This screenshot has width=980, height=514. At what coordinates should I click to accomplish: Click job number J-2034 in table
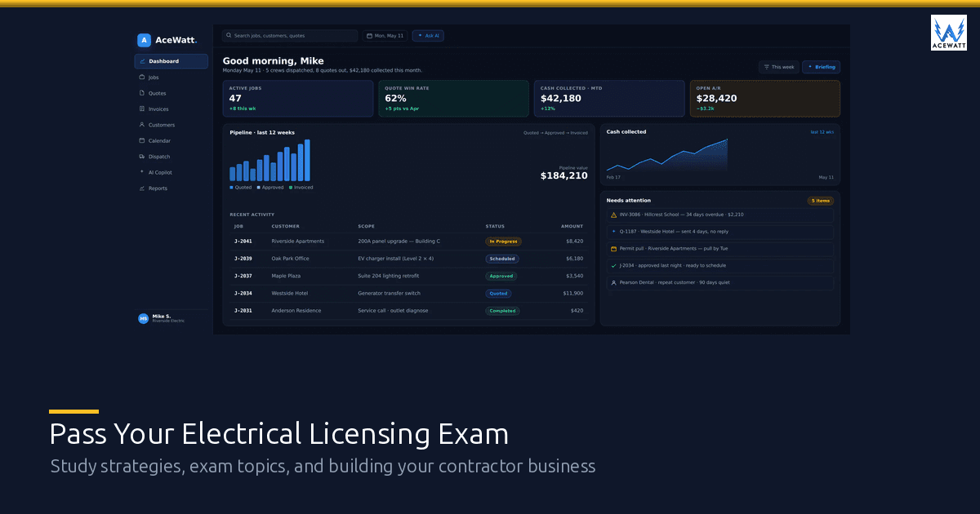(243, 293)
